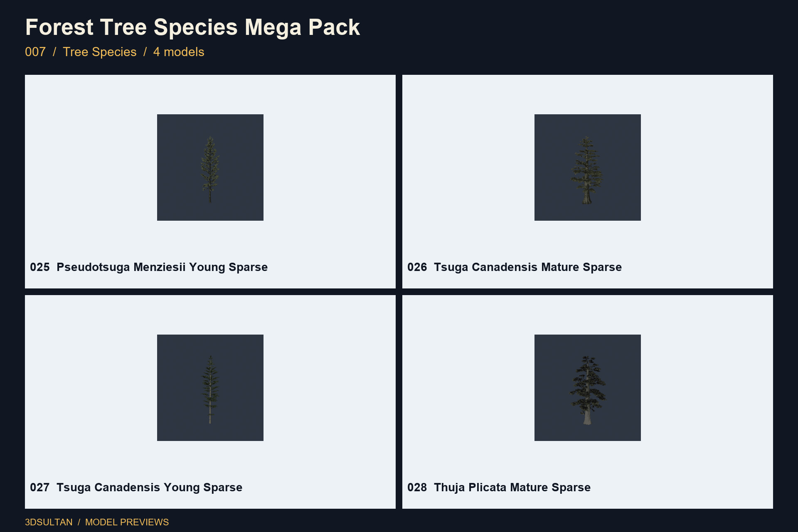Click the young Douglas fir tree image
The image size is (798, 532).
[x=210, y=170]
